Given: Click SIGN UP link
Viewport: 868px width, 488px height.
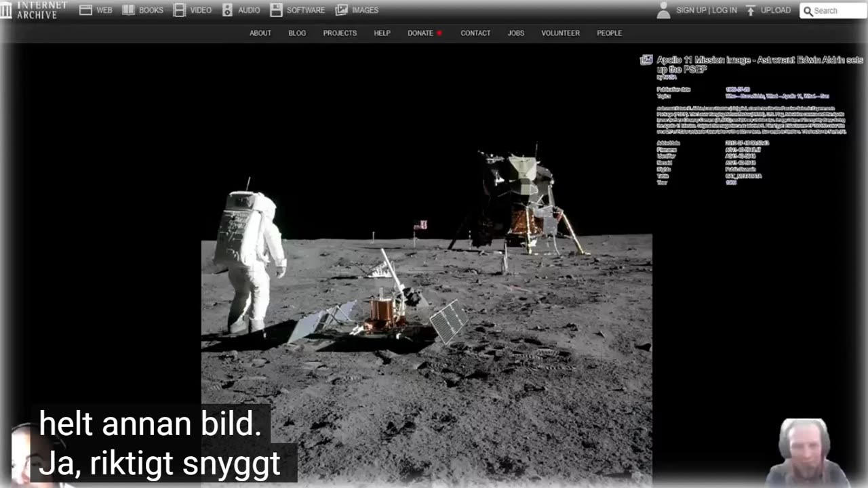Looking at the screenshot, I should [x=691, y=10].
